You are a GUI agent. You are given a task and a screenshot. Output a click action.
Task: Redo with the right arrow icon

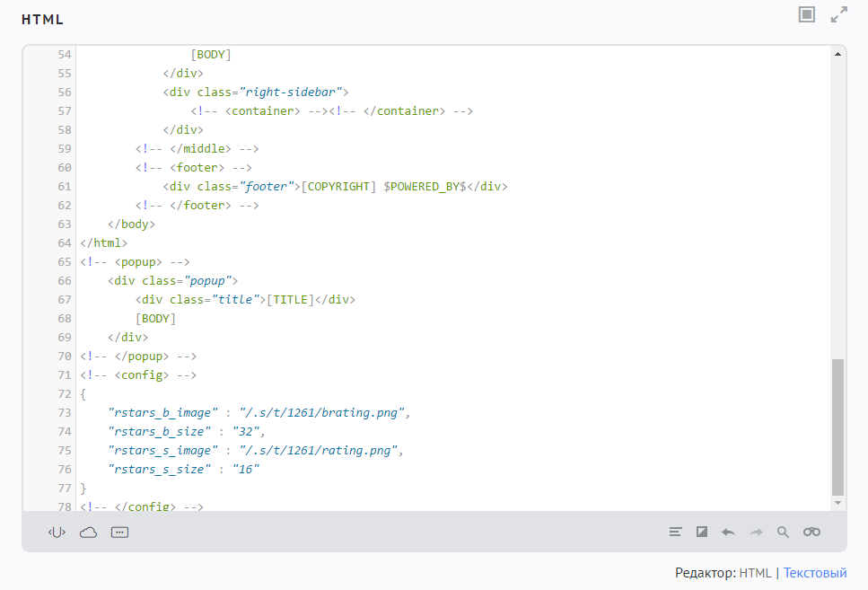[756, 532]
